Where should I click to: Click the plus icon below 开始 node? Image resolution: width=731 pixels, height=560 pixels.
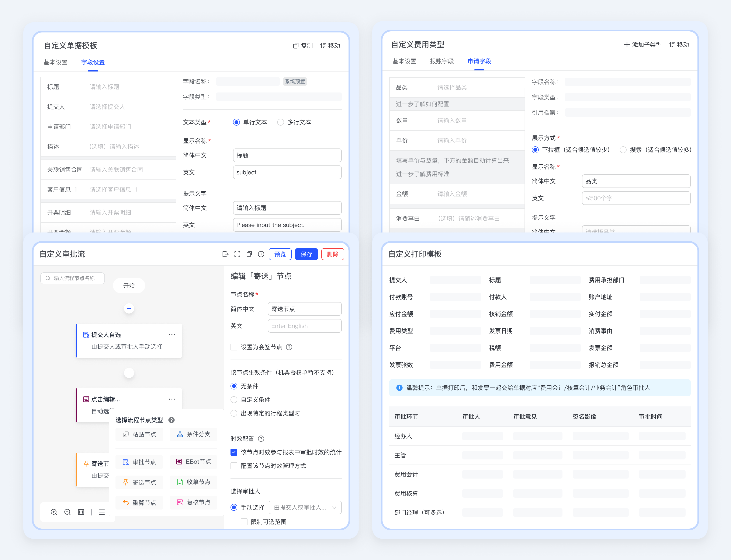point(129,308)
